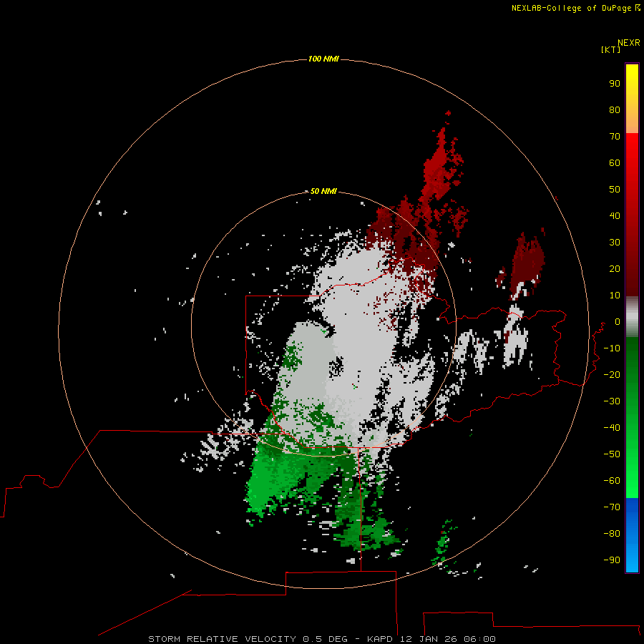Screen dimensions: 644x644
Task: Click the 70 value on velocity scale
Action: [615, 137]
